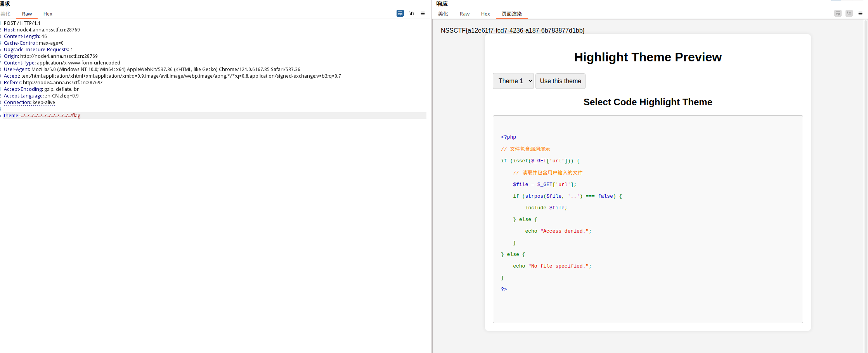Select the 页面渲染 render tab
This screenshot has height=353, width=868.
click(511, 14)
